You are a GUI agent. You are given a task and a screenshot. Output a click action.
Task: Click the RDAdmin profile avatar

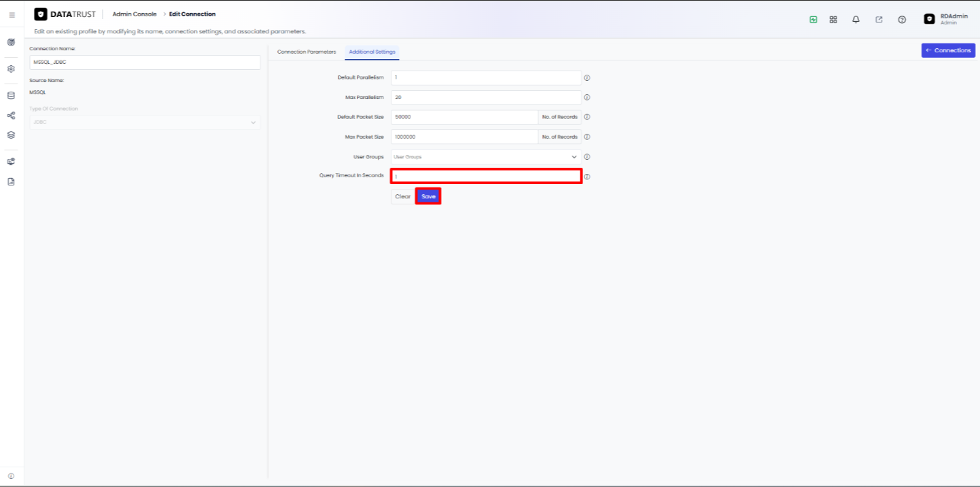pos(929,19)
